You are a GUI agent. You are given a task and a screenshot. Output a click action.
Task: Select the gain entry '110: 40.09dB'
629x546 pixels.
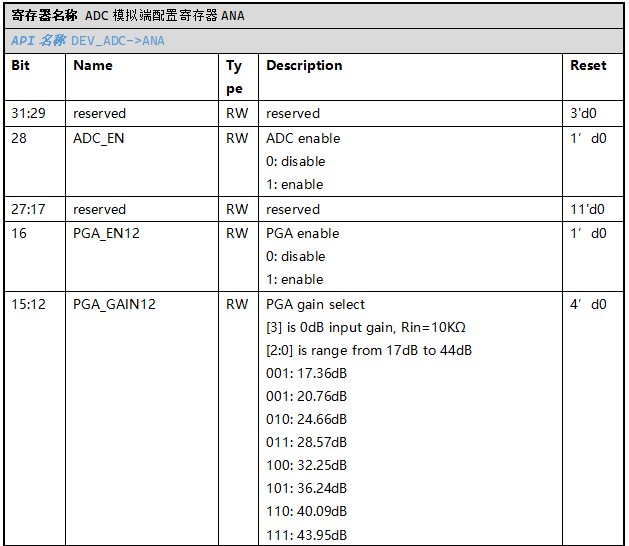[306, 511]
